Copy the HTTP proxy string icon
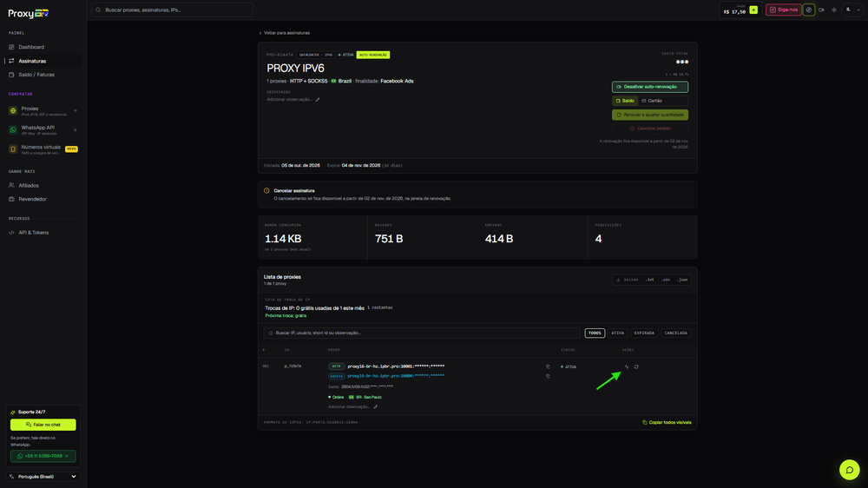 click(548, 366)
